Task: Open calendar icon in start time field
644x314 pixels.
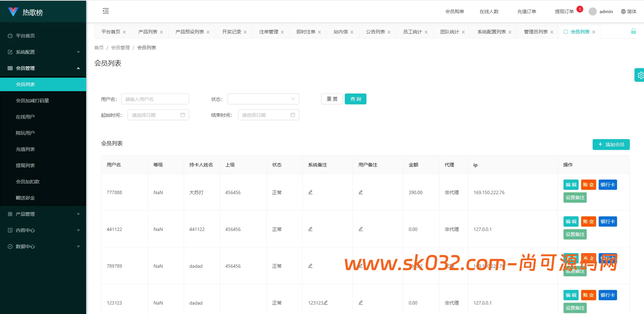Action: [183, 115]
